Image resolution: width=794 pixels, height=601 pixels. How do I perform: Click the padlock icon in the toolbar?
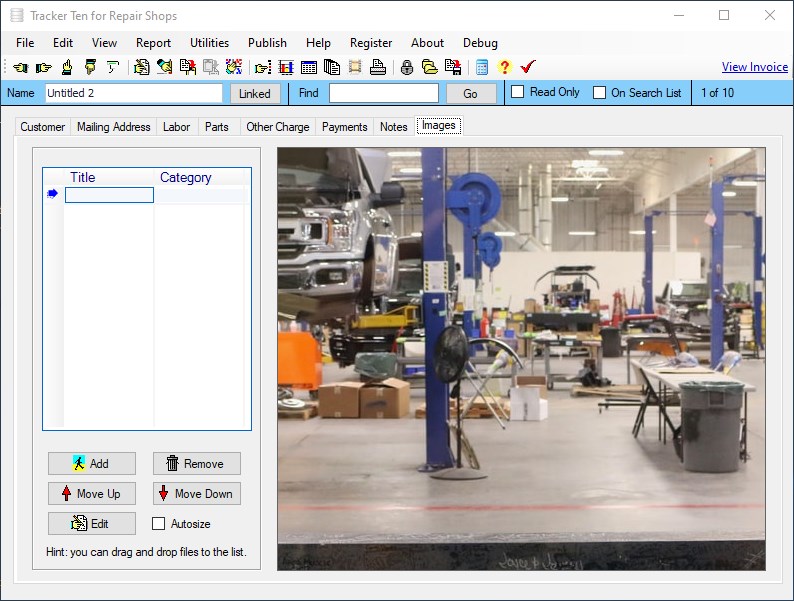[406, 68]
